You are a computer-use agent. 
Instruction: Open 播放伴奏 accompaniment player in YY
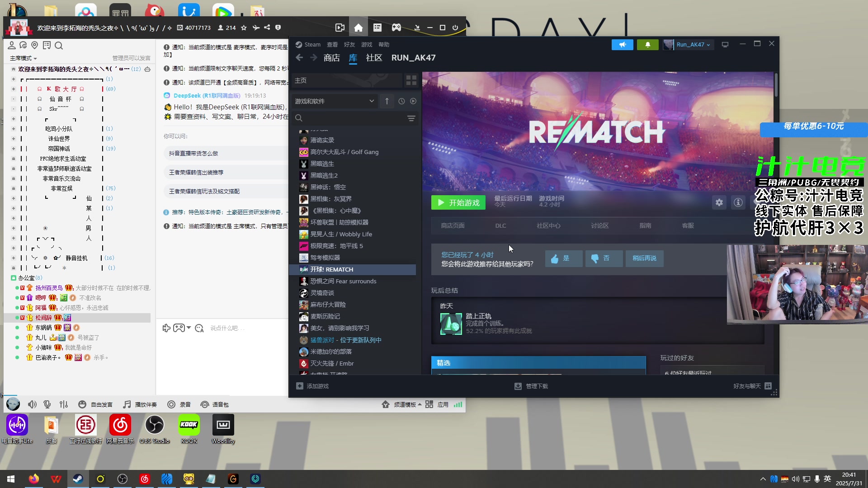click(x=140, y=404)
